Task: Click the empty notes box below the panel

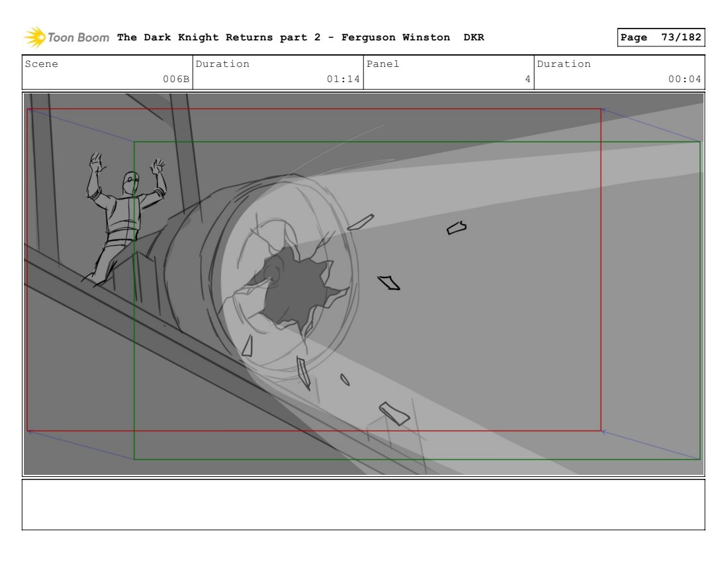Action: pos(363,505)
